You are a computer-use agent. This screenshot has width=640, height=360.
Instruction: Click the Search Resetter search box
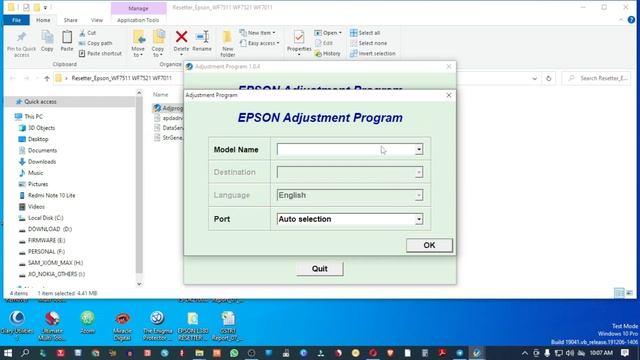(597, 78)
